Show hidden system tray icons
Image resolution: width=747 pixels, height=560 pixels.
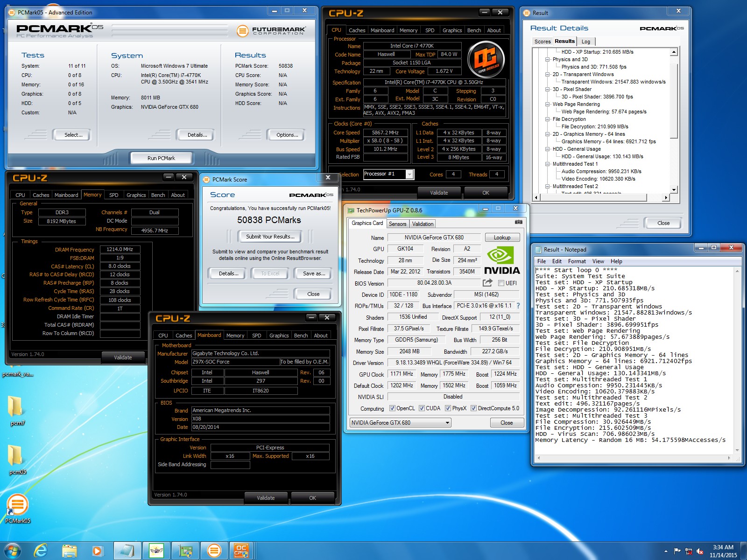[x=666, y=551]
